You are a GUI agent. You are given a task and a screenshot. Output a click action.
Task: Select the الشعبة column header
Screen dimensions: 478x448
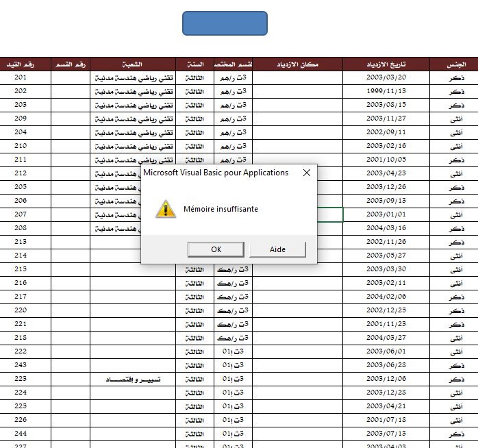tap(133, 64)
